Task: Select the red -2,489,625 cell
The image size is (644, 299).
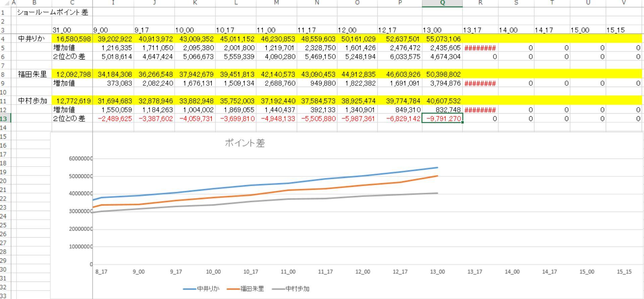Action: point(114,119)
